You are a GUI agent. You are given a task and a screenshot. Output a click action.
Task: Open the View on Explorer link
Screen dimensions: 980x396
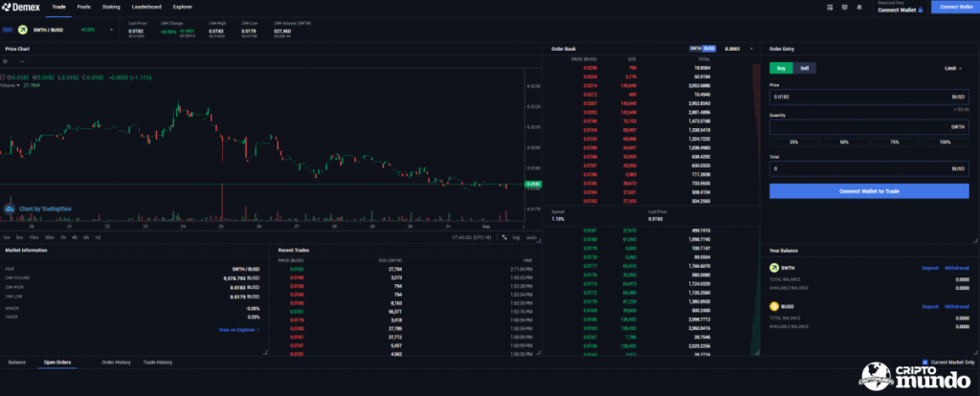pyautogui.click(x=239, y=329)
